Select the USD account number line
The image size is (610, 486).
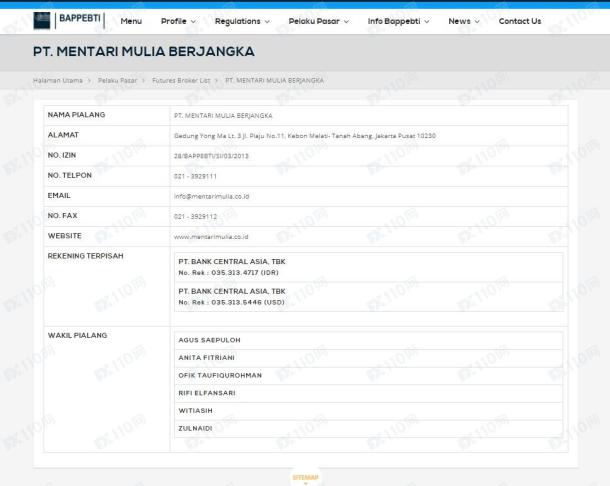(231, 302)
